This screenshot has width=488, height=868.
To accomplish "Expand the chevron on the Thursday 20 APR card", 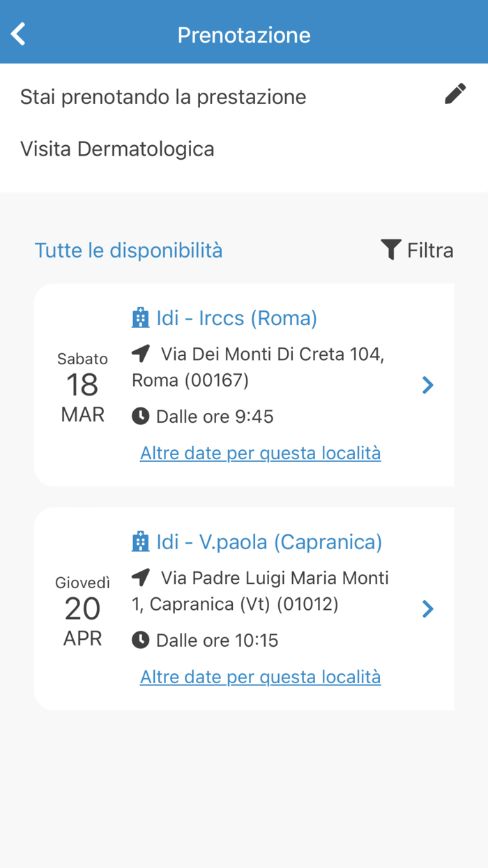I will click(x=427, y=608).
